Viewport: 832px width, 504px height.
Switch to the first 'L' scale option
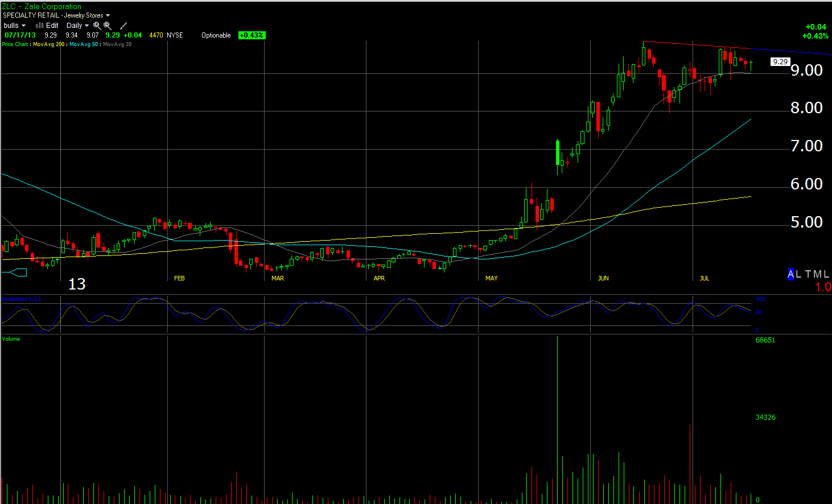[x=798, y=274]
